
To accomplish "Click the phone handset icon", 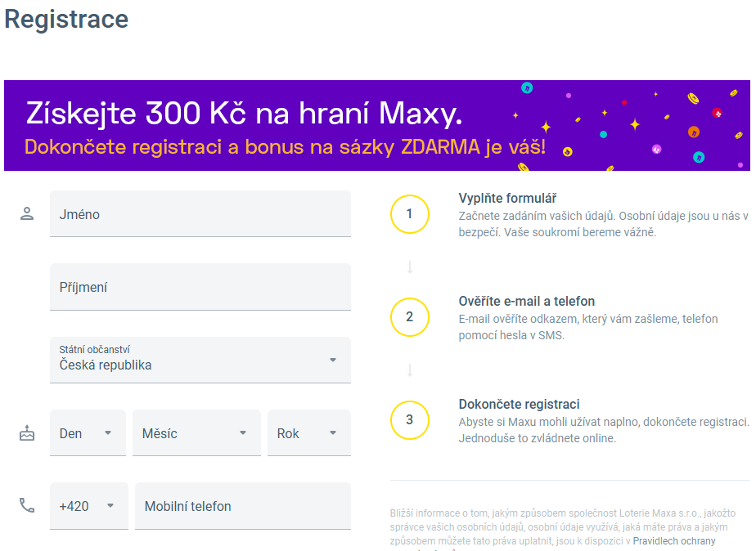I will coord(27,505).
